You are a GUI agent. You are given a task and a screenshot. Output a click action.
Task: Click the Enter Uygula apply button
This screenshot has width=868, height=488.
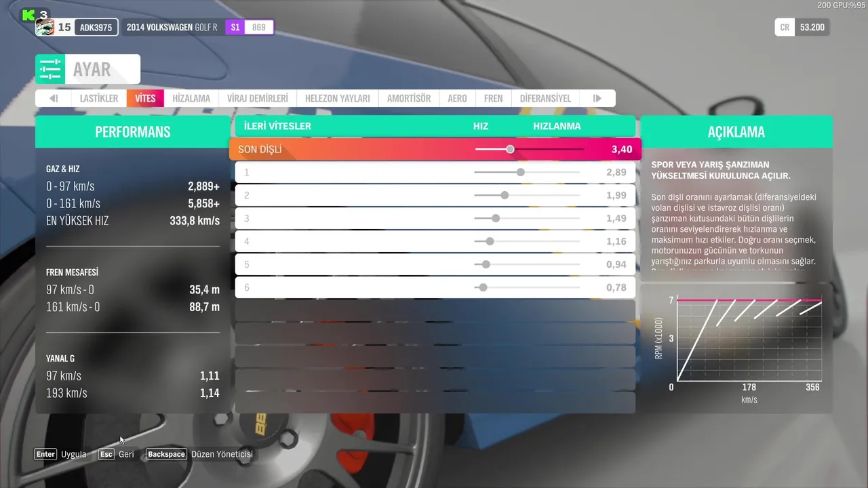tap(60, 454)
